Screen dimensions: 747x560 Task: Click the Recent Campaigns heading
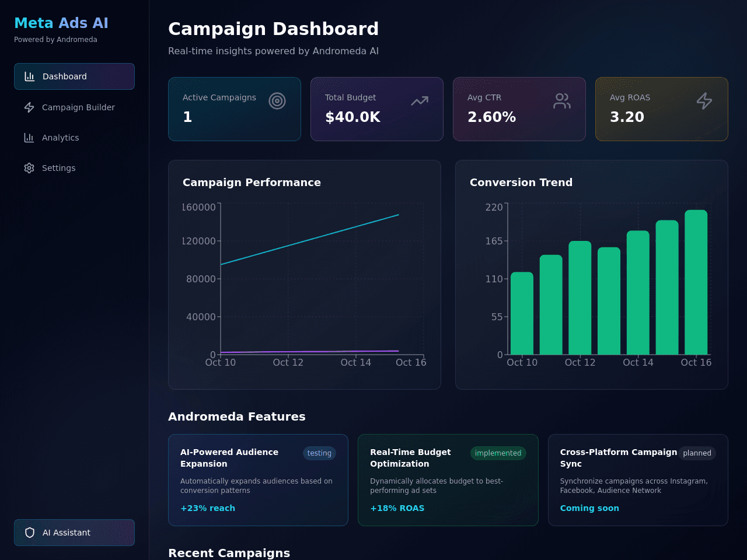pyautogui.click(x=229, y=552)
